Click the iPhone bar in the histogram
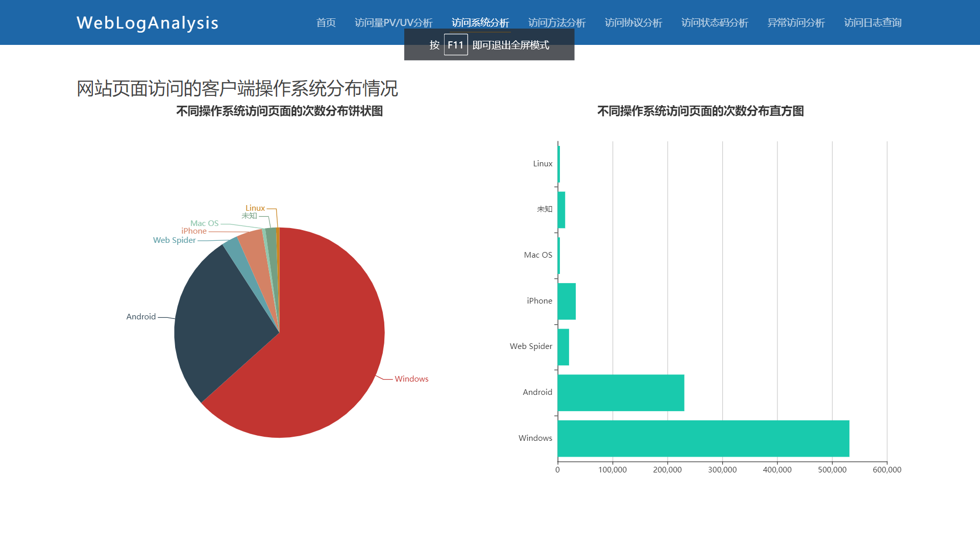 coord(567,301)
